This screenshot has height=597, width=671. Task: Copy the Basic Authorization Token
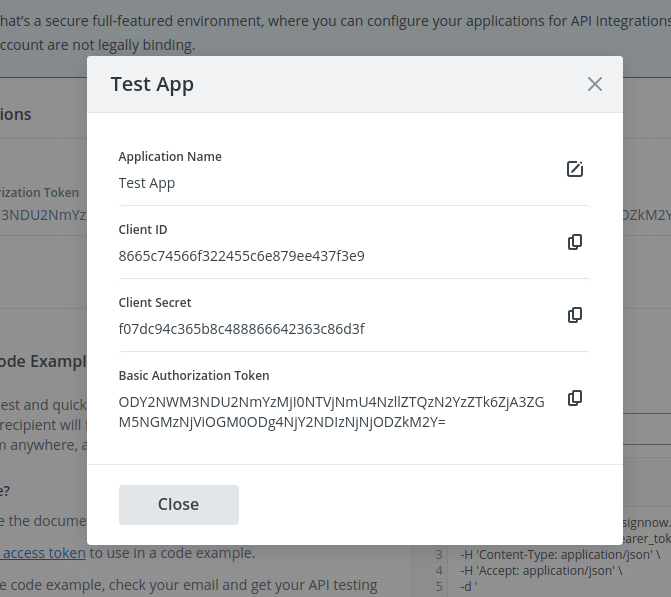tap(575, 398)
